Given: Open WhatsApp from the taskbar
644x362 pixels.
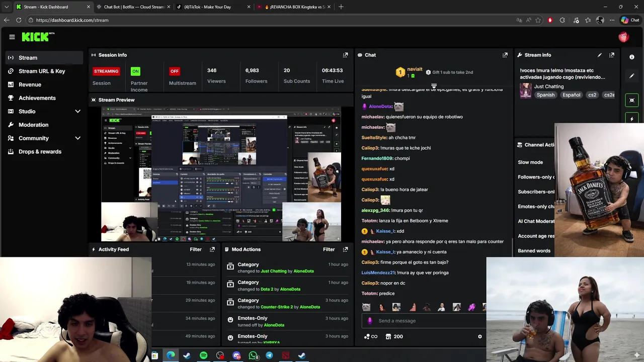Looking at the screenshot, I should 253,355.
